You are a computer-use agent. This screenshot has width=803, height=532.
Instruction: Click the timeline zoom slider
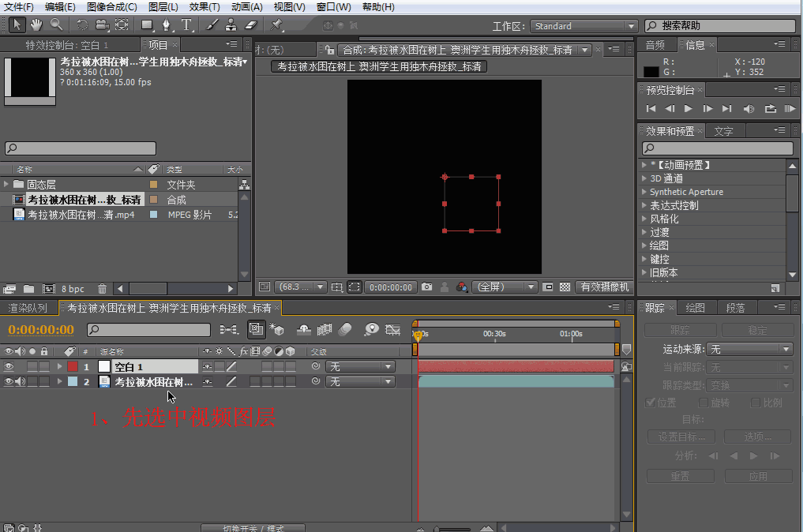pyautogui.click(x=452, y=528)
